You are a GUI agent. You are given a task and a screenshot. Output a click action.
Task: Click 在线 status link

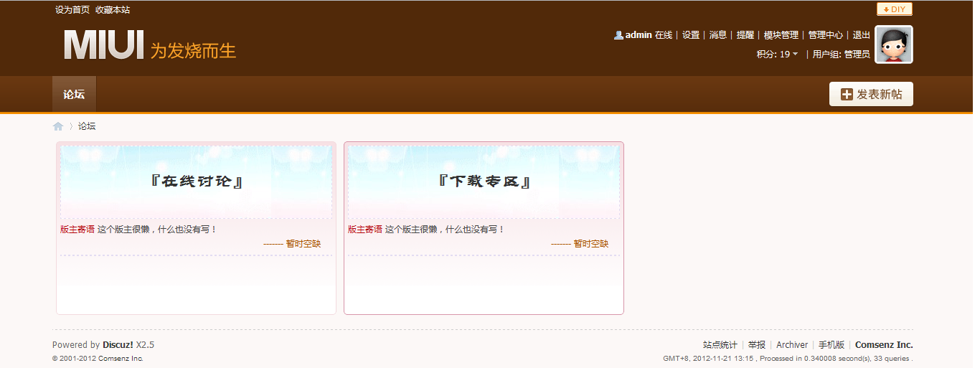(x=664, y=34)
